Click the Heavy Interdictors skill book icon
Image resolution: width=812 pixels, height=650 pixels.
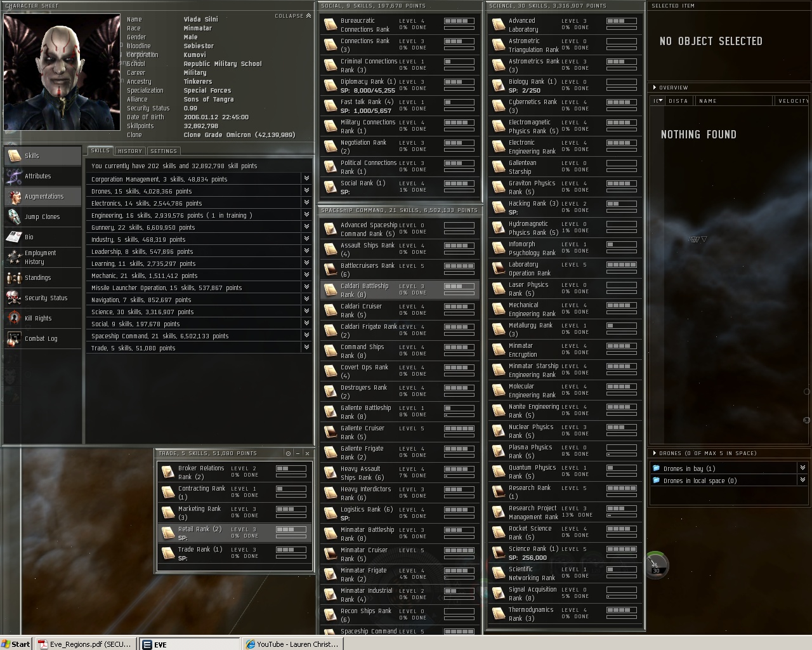pyautogui.click(x=330, y=493)
